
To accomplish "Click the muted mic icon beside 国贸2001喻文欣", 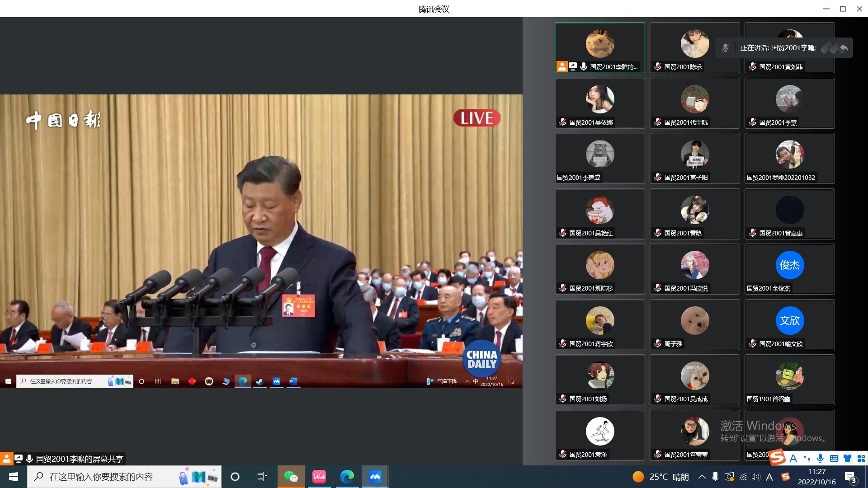I will click(753, 344).
